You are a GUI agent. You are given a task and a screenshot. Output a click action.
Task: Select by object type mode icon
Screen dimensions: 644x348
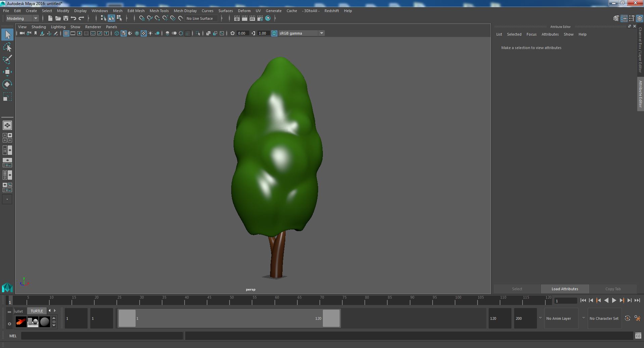click(x=111, y=18)
